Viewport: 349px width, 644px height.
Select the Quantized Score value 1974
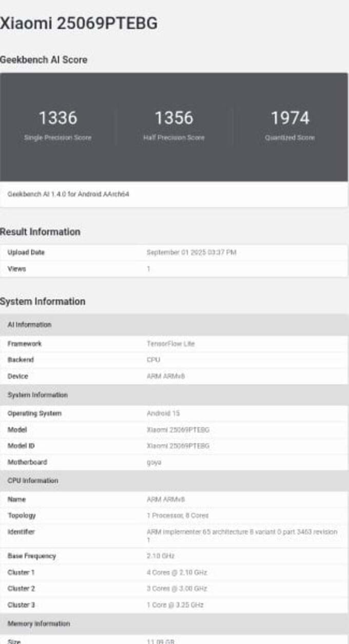coord(290,118)
